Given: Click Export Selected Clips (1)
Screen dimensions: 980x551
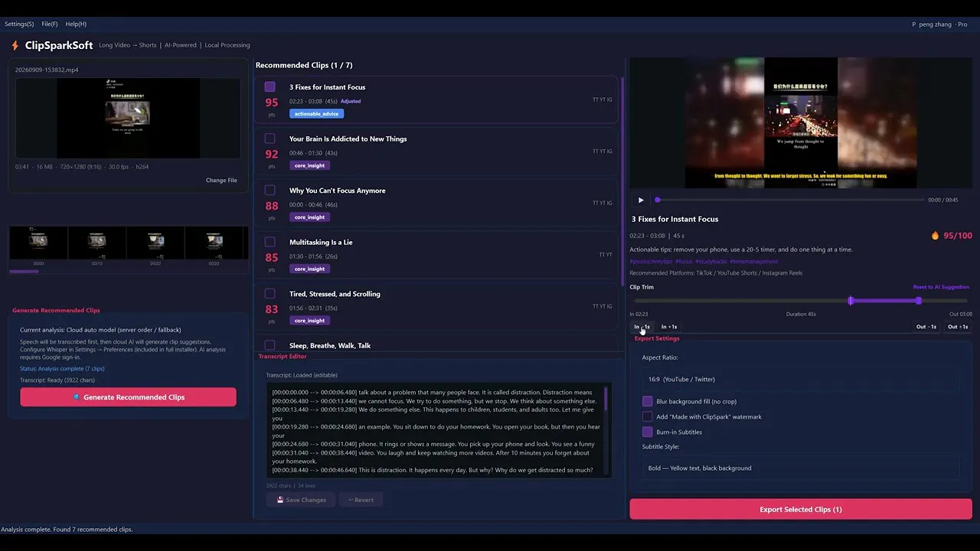Looking at the screenshot, I should coord(801,509).
